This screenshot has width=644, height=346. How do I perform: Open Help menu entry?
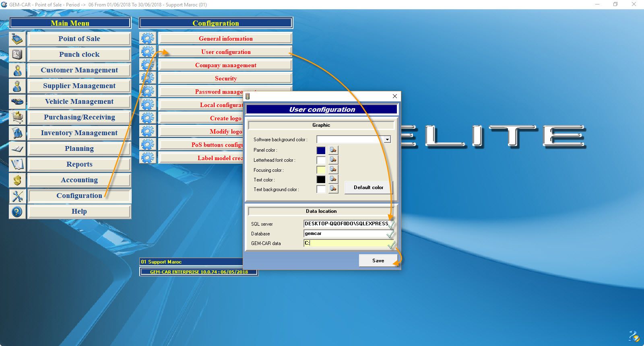(x=79, y=211)
